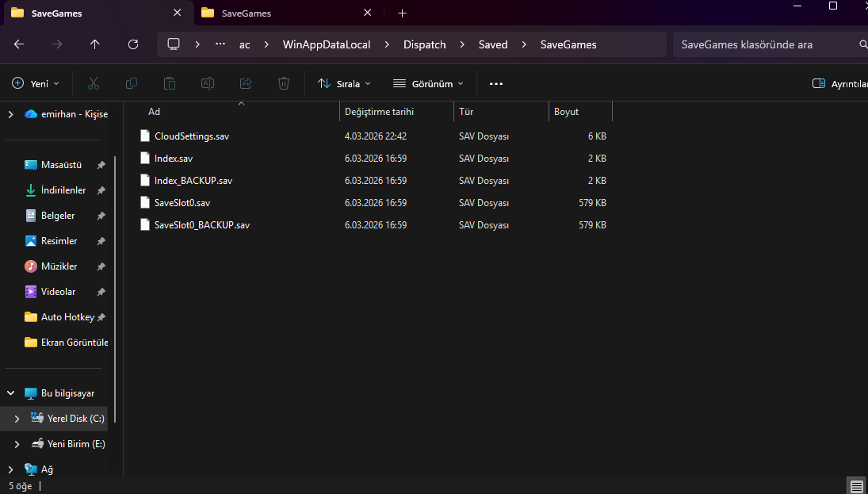Refresh the current folder view
The height and width of the screenshot is (494, 868).
click(x=133, y=44)
